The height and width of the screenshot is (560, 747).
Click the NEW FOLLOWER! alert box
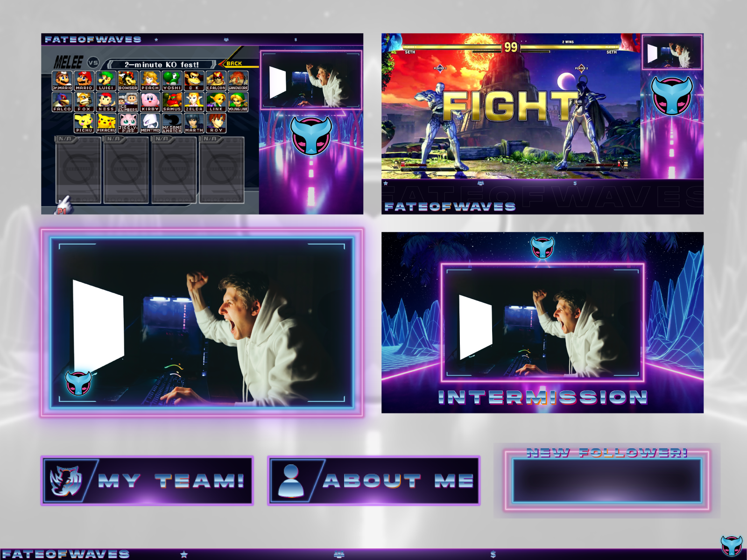[x=607, y=480]
